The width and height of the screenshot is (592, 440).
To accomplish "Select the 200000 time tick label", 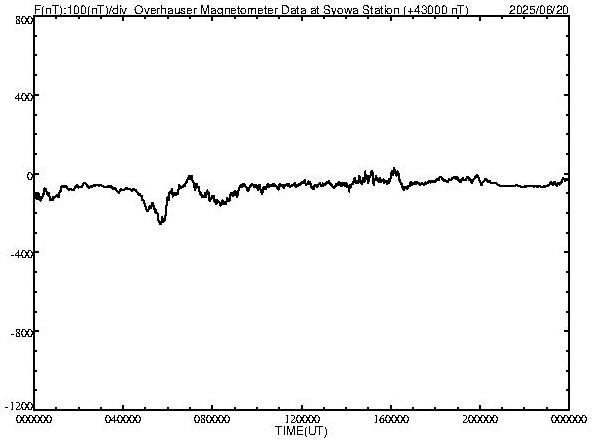I will pos(480,419).
